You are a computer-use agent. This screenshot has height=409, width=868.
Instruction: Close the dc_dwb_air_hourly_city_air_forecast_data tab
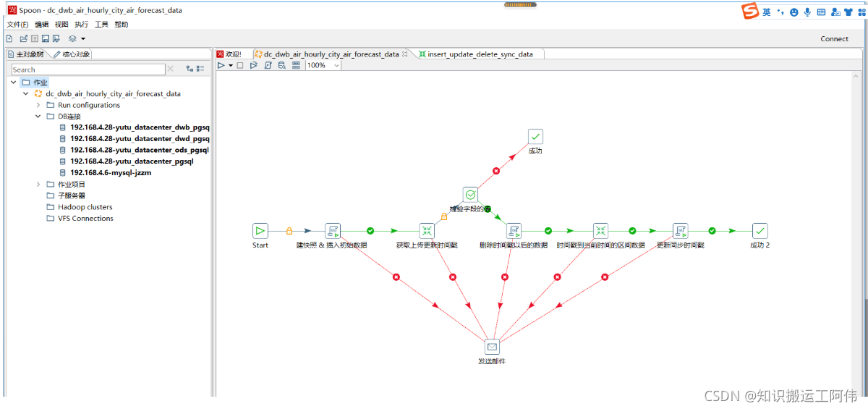coord(405,54)
